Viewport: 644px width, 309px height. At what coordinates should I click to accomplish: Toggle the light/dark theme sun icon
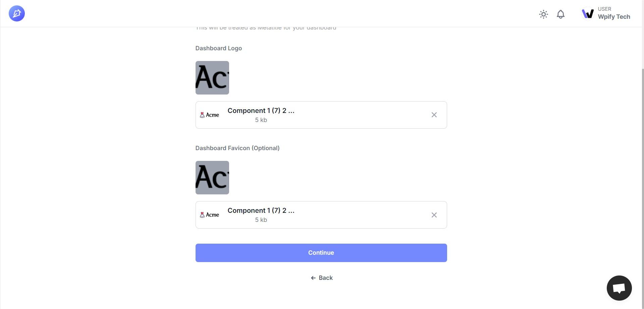pos(543,14)
